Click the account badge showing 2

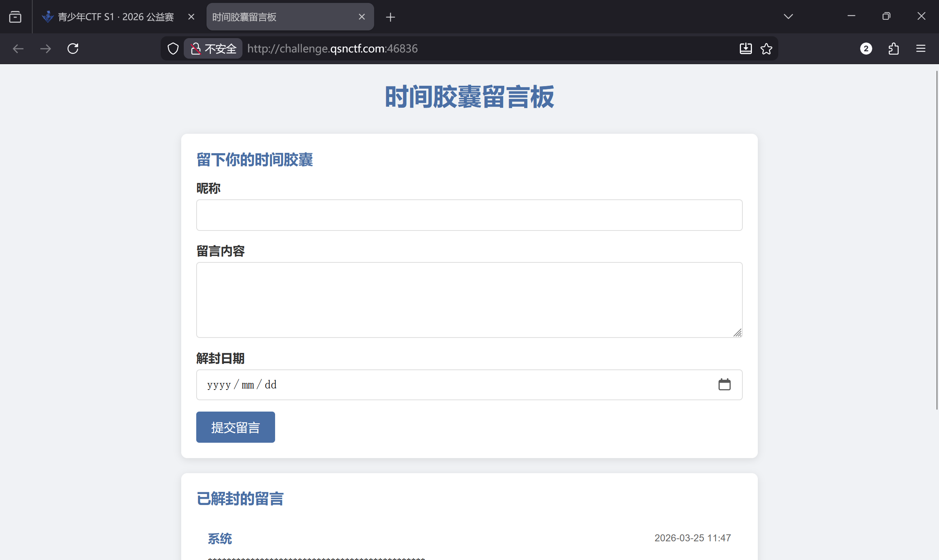click(866, 49)
